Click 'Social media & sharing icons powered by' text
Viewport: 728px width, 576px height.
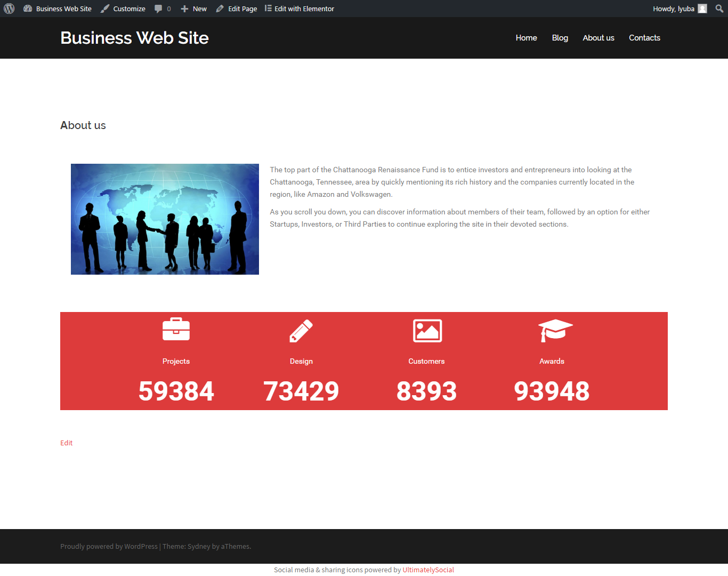coord(337,570)
